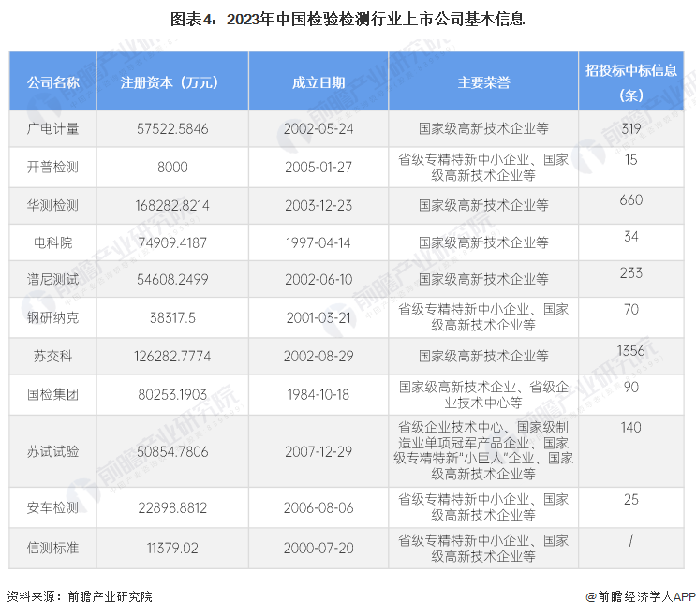Click the date 2002-06-10
The height and width of the screenshot is (616, 696).
tap(318, 279)
